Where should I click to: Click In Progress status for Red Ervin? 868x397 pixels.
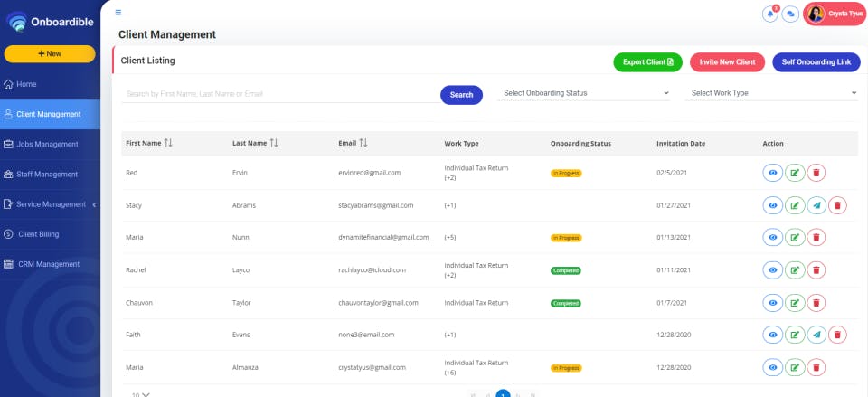tap(566, 174)
